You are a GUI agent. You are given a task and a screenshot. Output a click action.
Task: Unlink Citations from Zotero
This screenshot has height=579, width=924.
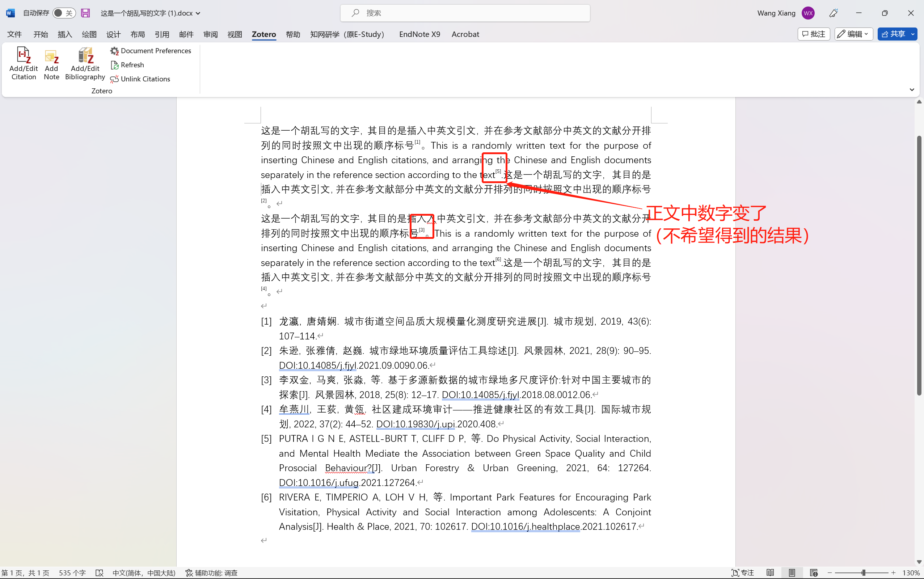pyautogui.click(x=140, y=79)
